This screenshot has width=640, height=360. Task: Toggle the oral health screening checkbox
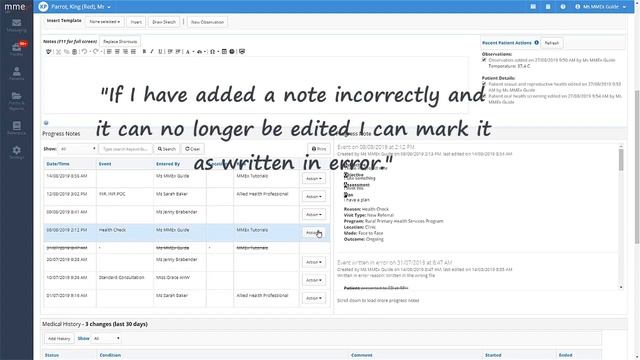point(484,96)
